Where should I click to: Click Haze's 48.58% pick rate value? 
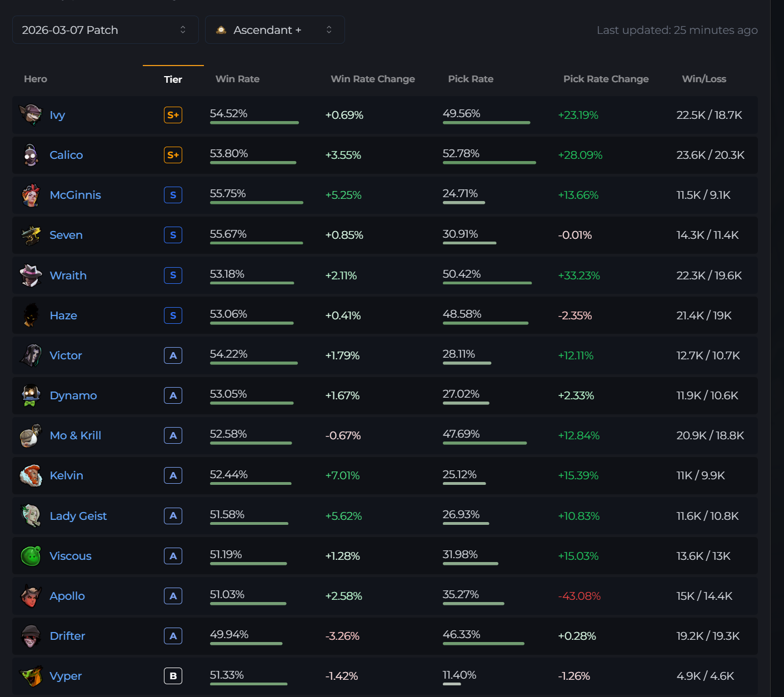click(x=462, y=314)
